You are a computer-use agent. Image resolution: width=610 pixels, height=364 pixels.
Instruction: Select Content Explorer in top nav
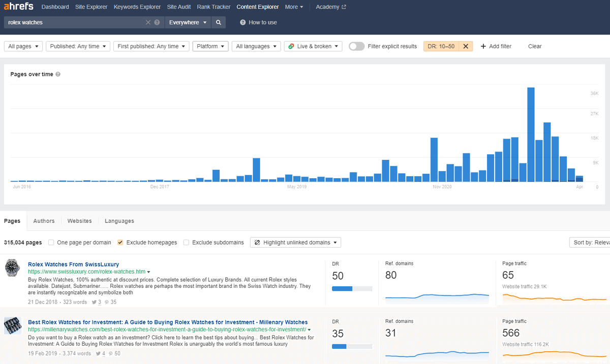pos(258,7)
